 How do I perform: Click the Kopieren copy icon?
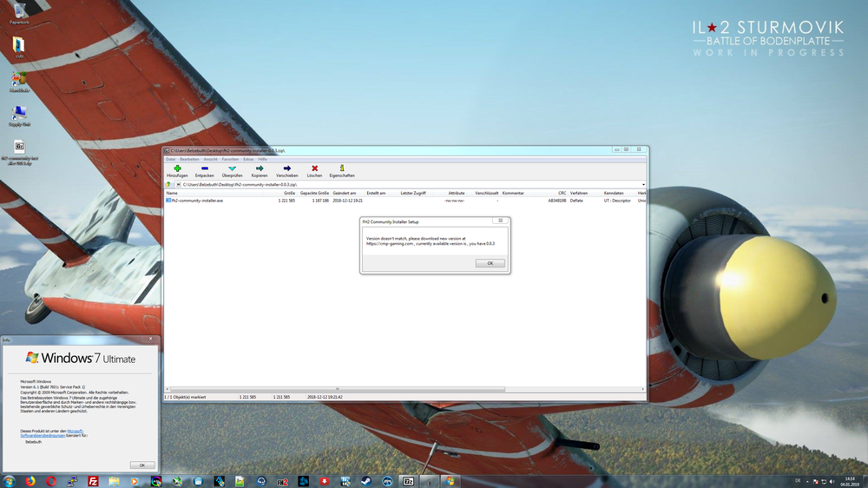259,168
